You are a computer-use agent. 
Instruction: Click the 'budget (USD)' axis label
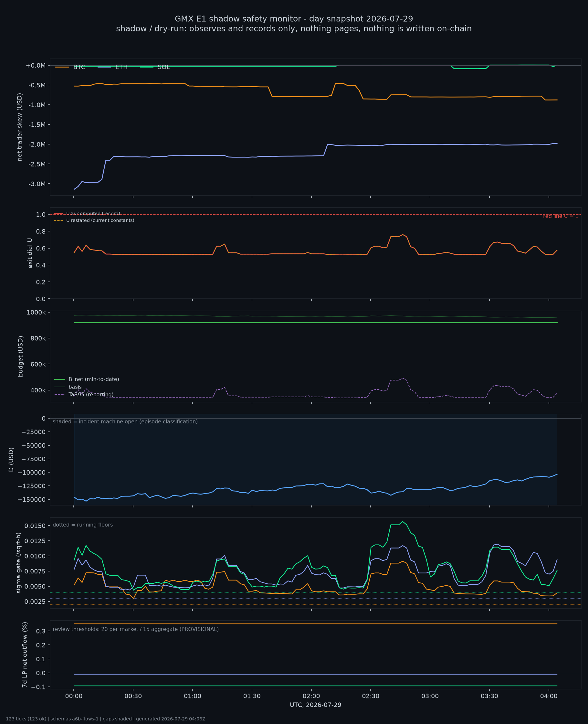point(21,357)
